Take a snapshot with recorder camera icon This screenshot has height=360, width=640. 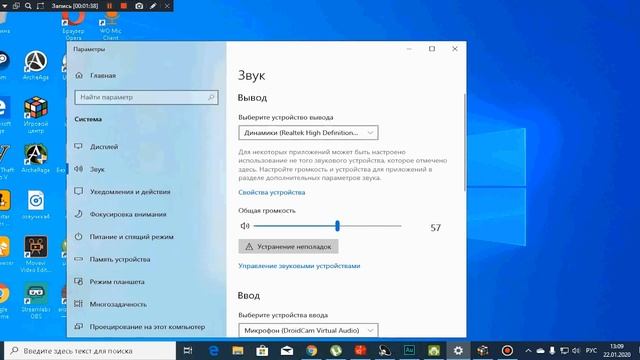click(139, 6)
